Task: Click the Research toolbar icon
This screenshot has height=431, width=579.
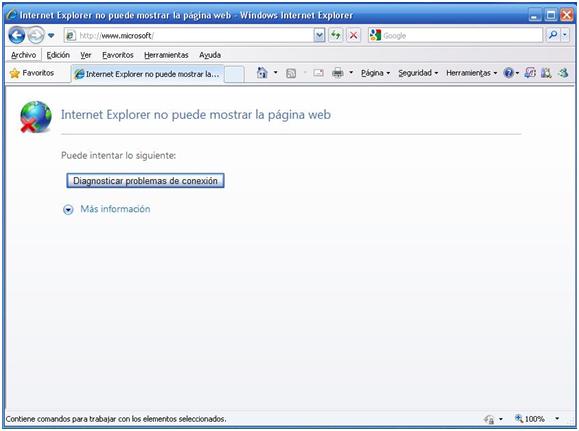Action: tap(546, 73)
